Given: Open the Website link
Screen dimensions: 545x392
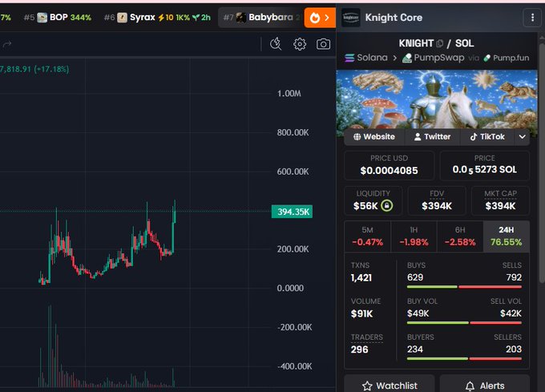Looking at the screenshot, I should (374, 136).
